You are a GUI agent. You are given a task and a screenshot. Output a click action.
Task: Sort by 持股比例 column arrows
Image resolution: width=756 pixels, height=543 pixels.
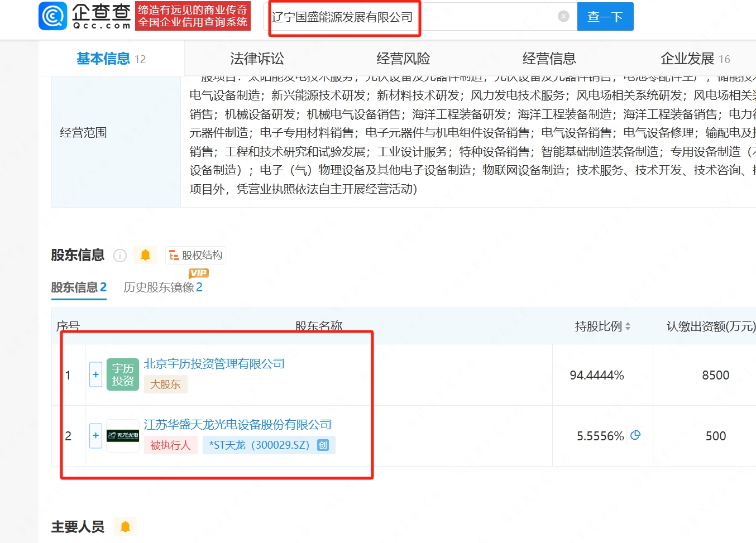(x=628, y=326)
